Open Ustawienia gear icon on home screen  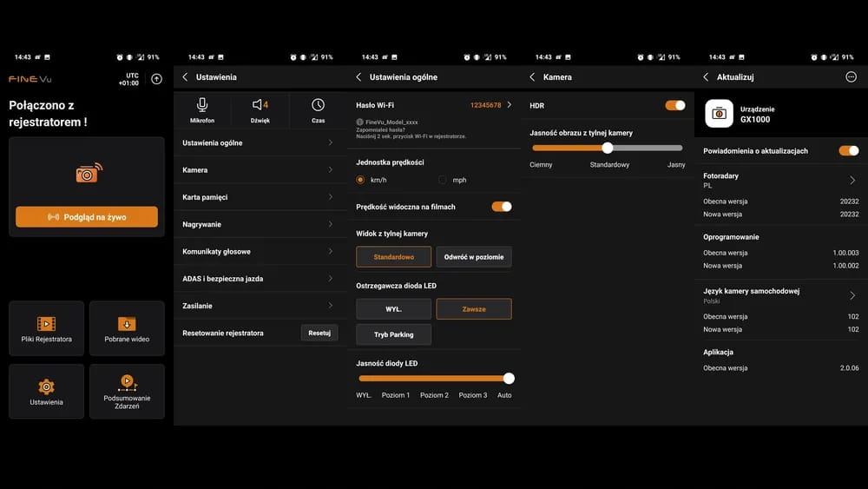(46, 387)
